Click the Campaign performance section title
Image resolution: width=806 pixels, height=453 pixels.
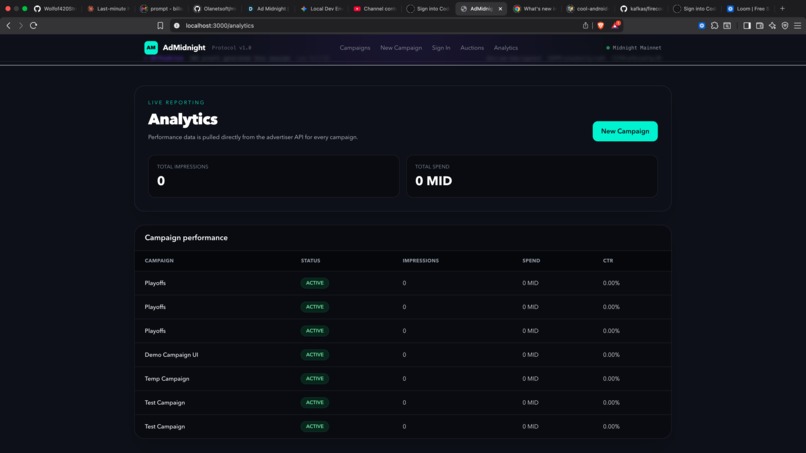pos(186,238)
